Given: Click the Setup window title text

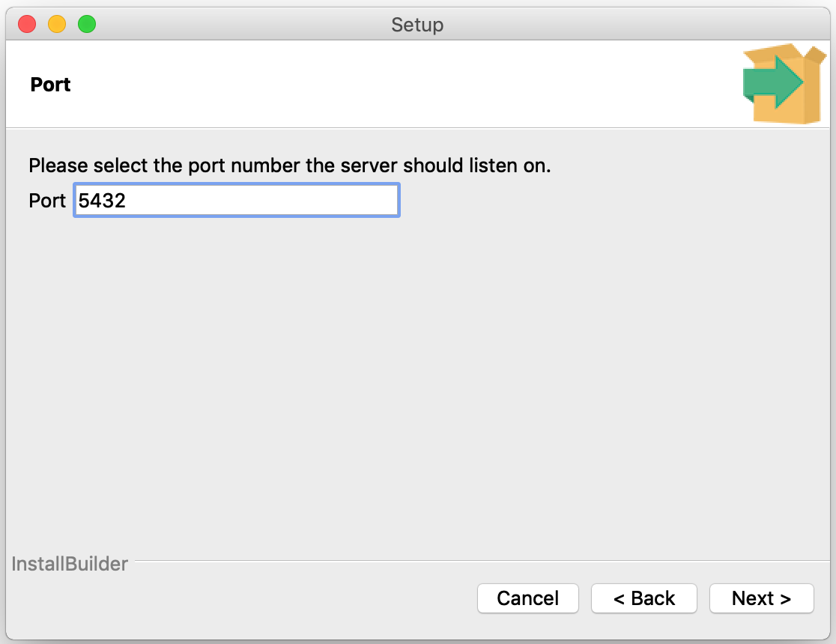Looking at the screenshot, I should (x=417, y=25).
